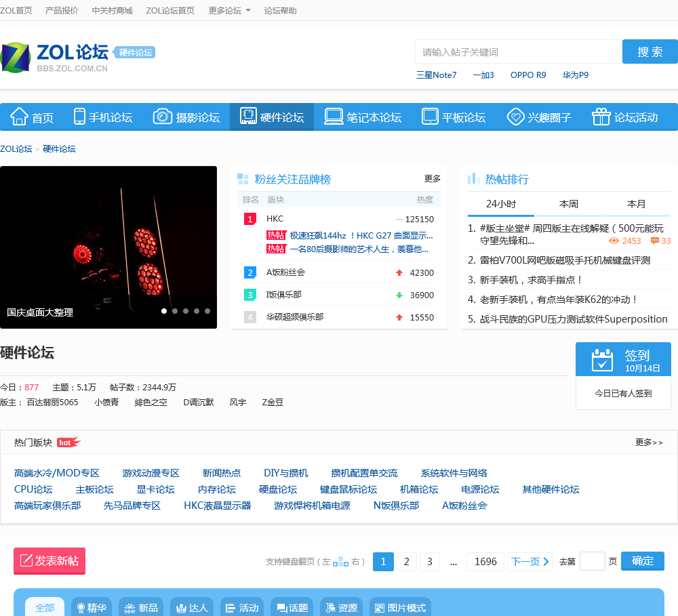Click the comment icon showing 33
This screenshot has height=616, width=678.
coord(655,241)
